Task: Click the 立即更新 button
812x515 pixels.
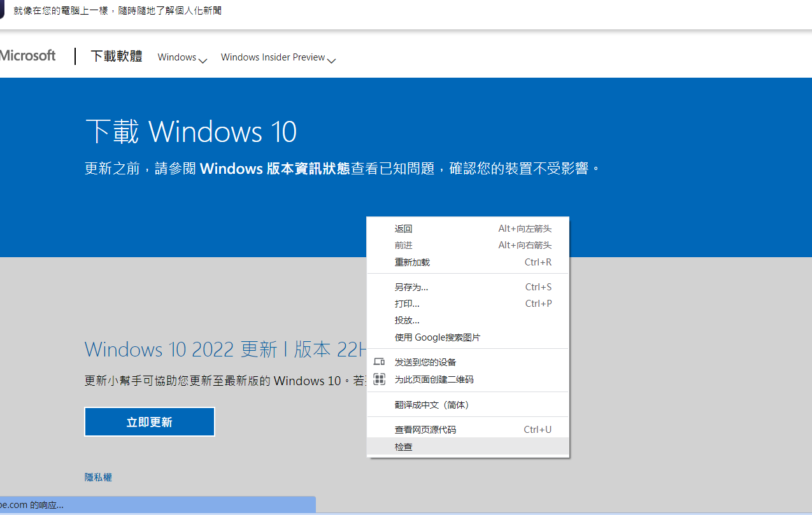Action: click(150, 422)
